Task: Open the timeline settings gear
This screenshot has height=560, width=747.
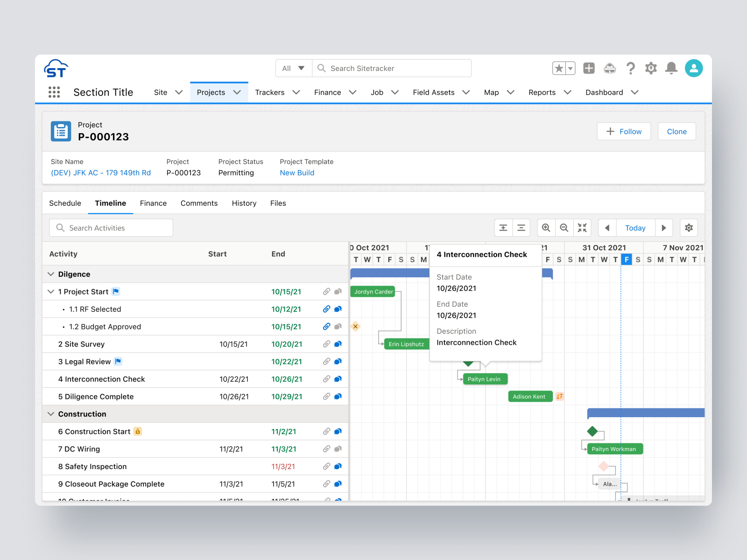Action: click(x=689, y=228)
